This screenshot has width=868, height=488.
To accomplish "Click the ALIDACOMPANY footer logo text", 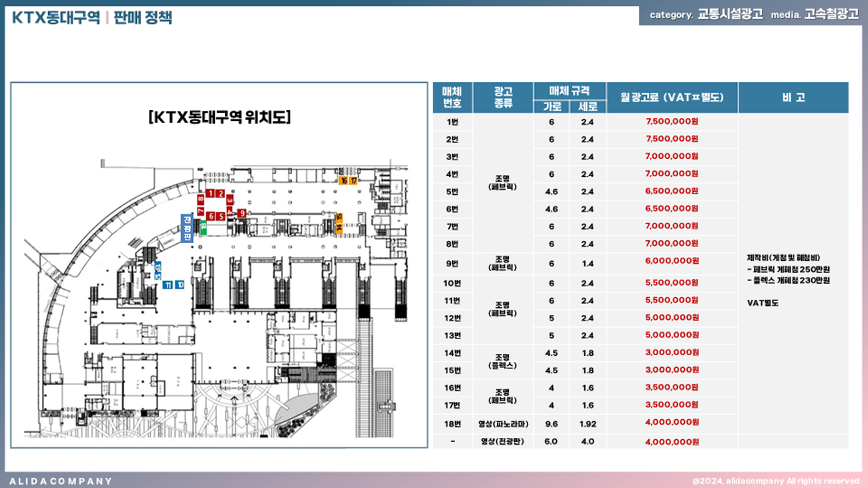I will click(x=61, y=481).
